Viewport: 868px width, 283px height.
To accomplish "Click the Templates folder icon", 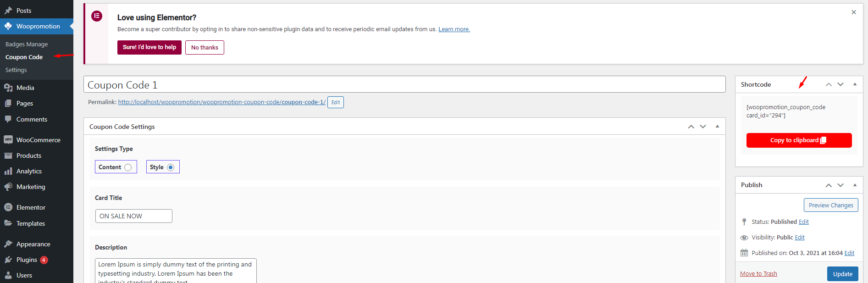I will (8, 223).
